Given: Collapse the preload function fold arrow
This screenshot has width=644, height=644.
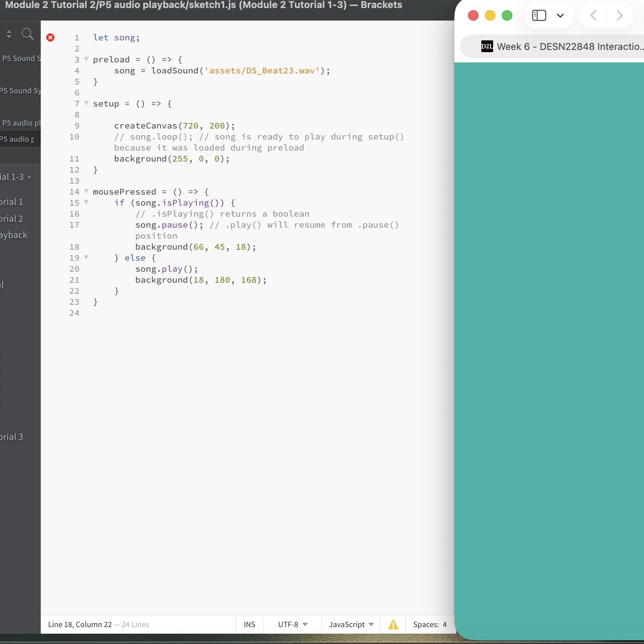Looking at the screenshot, I should (x=86, y=59).
